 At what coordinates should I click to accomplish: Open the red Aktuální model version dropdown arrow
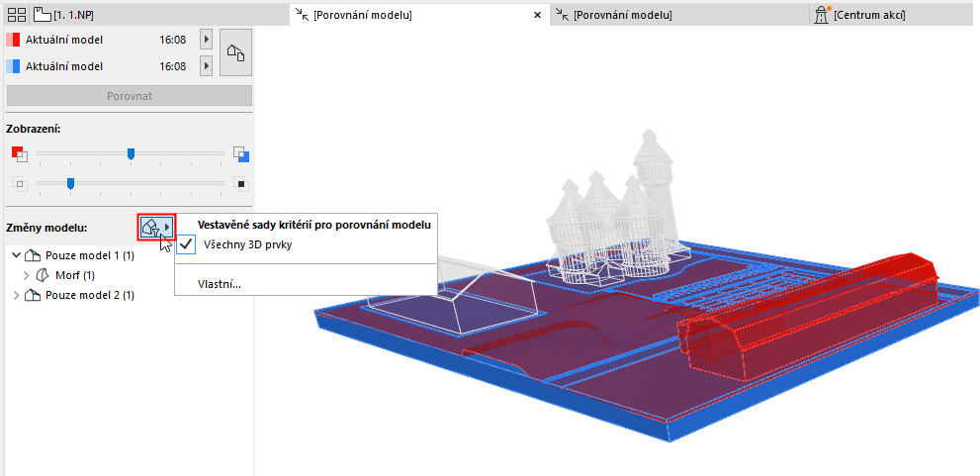[x=207, y=40]
